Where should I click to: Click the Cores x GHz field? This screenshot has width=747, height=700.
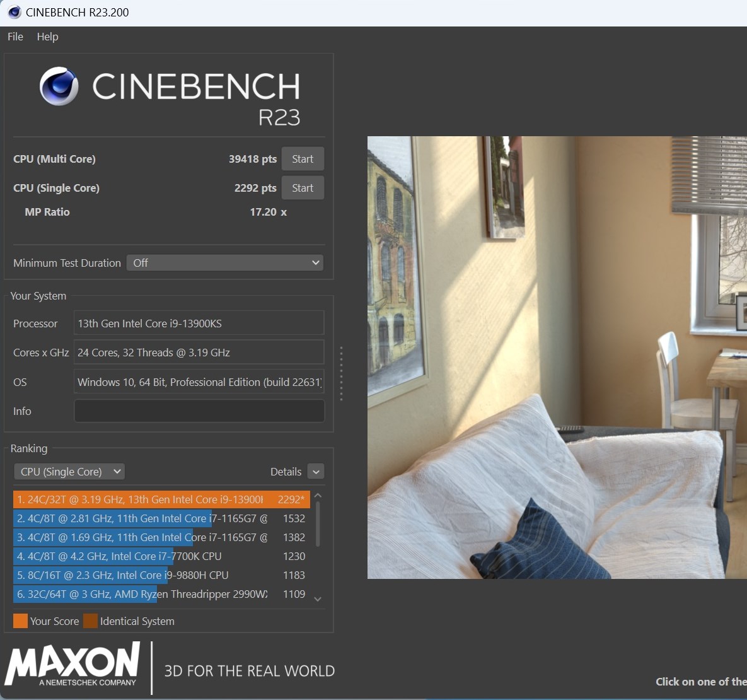199,352
